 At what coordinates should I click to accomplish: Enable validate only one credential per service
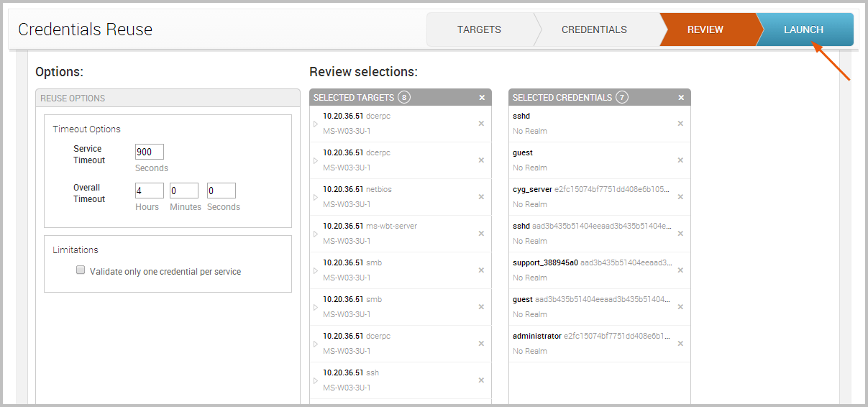(81, 271)
